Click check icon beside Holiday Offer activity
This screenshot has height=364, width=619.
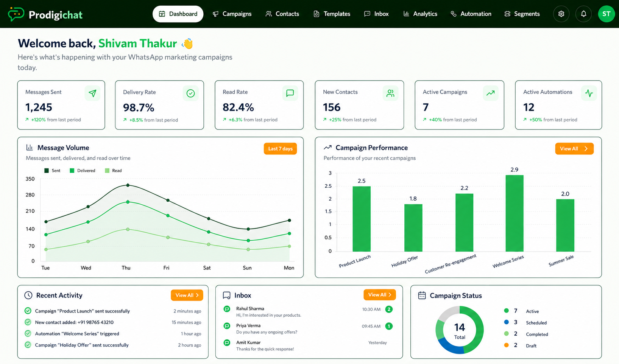pos(28,345)
